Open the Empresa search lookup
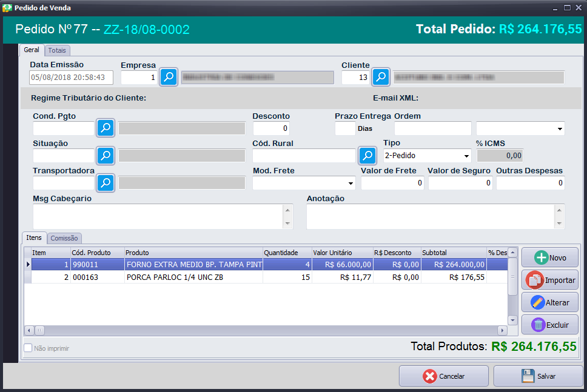The image size is (587, 392). tap(169, 77)
